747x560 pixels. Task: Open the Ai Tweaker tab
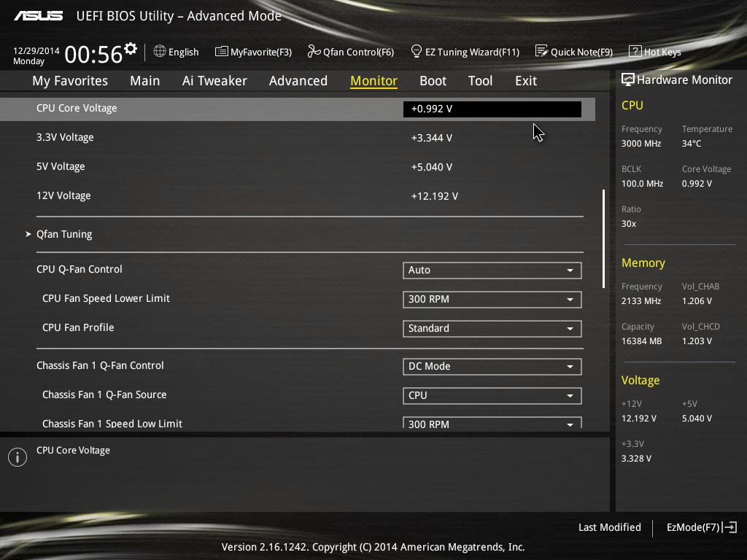coord(214,81)
